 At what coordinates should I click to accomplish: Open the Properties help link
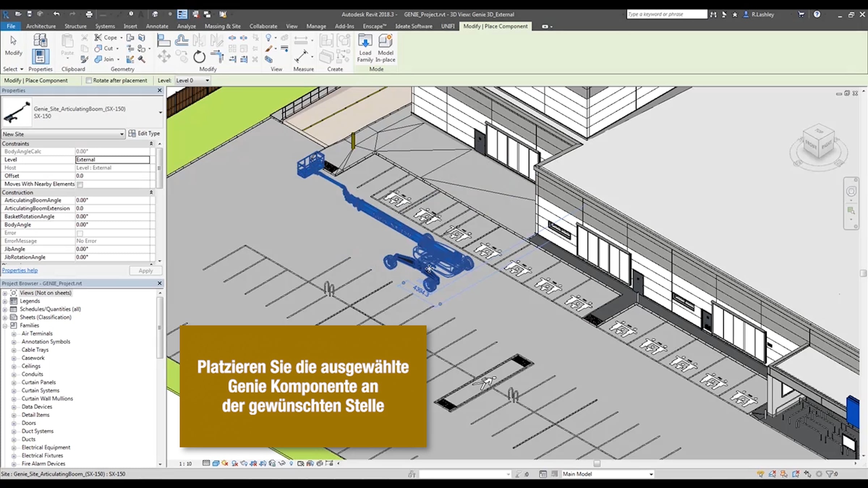[x=20, y=270]
